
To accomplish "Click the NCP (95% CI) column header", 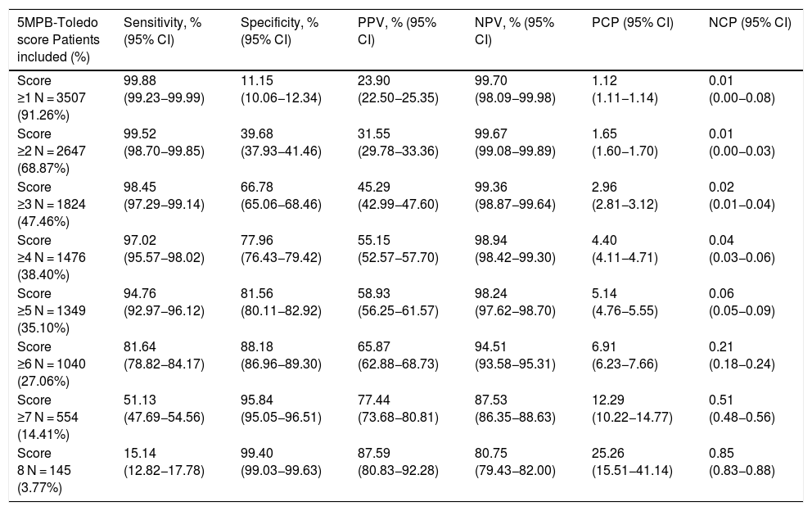I will point(750,22).
